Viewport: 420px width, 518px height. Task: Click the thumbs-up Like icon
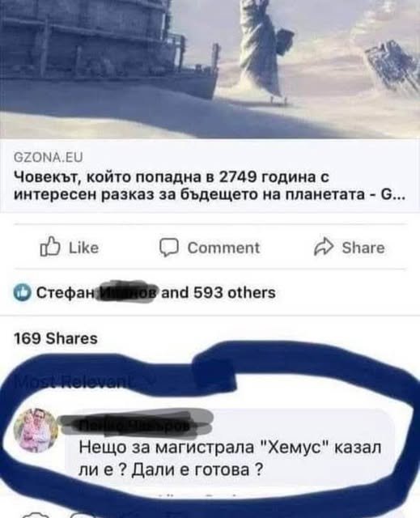pos(50,247)
